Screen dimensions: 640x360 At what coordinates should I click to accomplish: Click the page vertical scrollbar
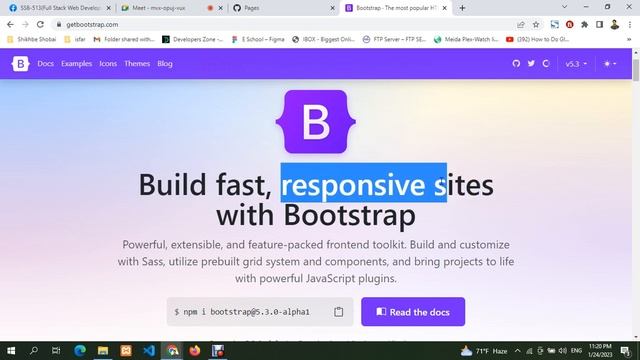[x=636, y=70]
